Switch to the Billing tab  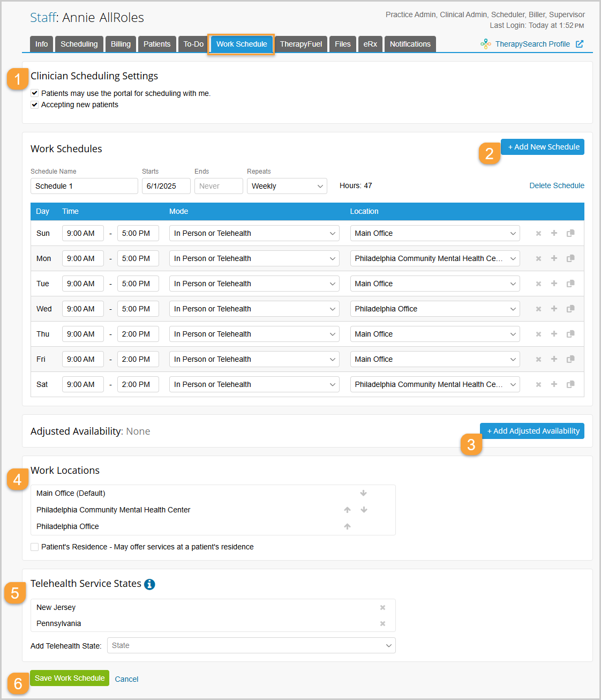pyautogui.click(x=121, y=44)
